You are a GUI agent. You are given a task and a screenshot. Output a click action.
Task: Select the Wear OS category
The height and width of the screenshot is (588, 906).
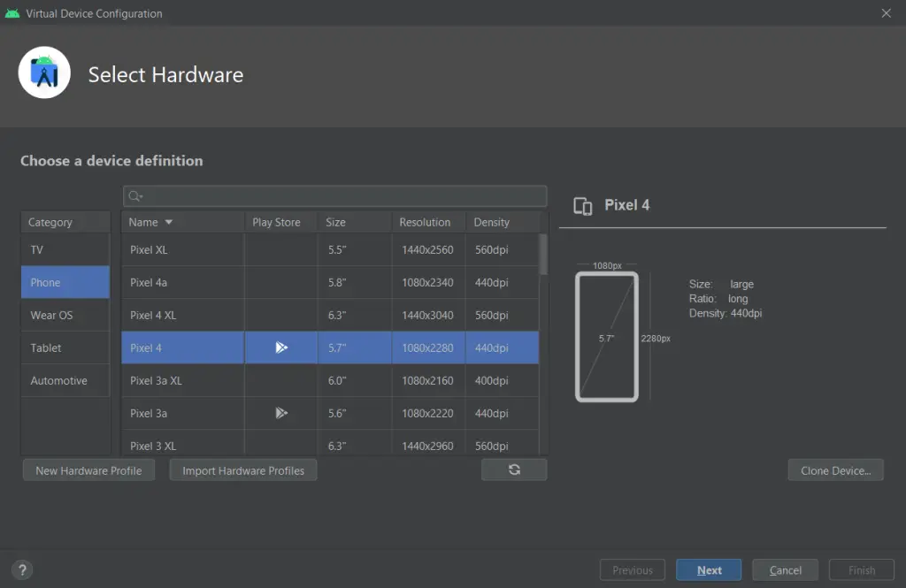(65, 315)
